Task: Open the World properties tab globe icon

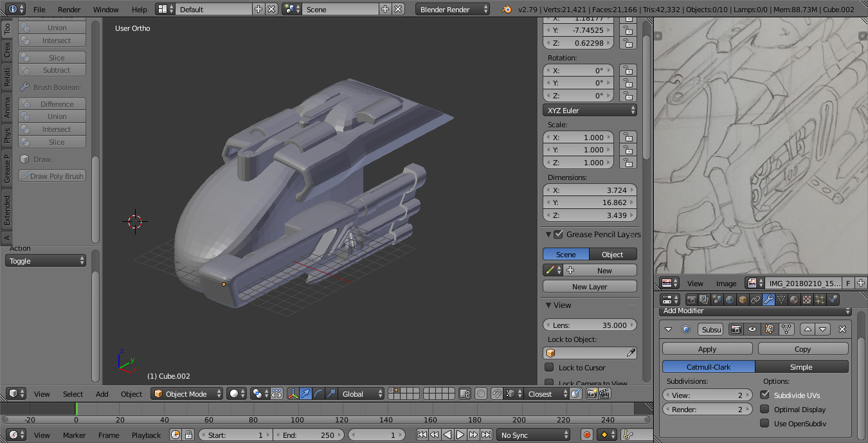Action: (x=730, y=300)
